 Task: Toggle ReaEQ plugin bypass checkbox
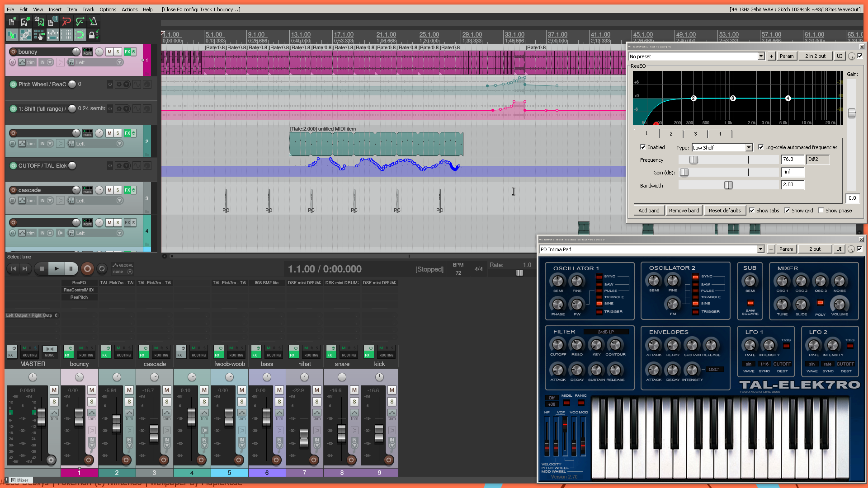point(860,56)
